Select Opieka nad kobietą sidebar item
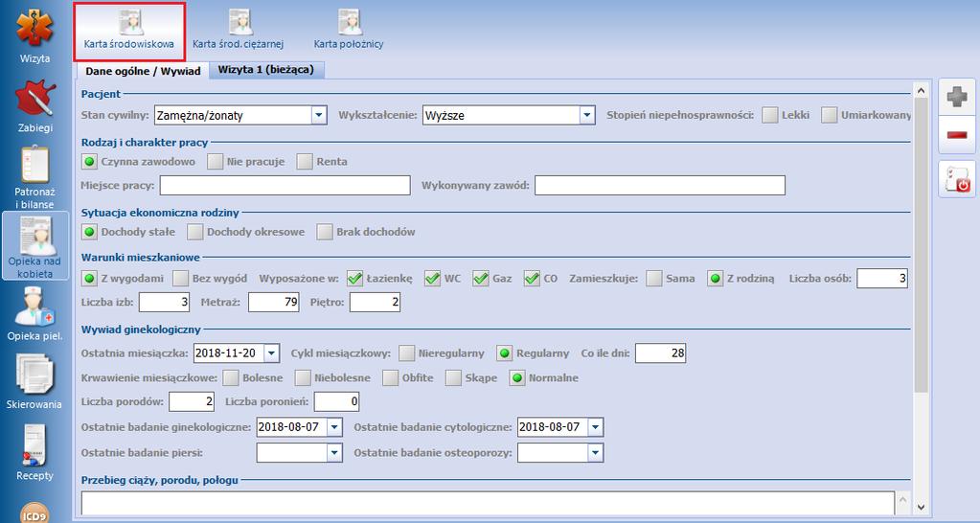980x523 pixels. click(35, 245)
